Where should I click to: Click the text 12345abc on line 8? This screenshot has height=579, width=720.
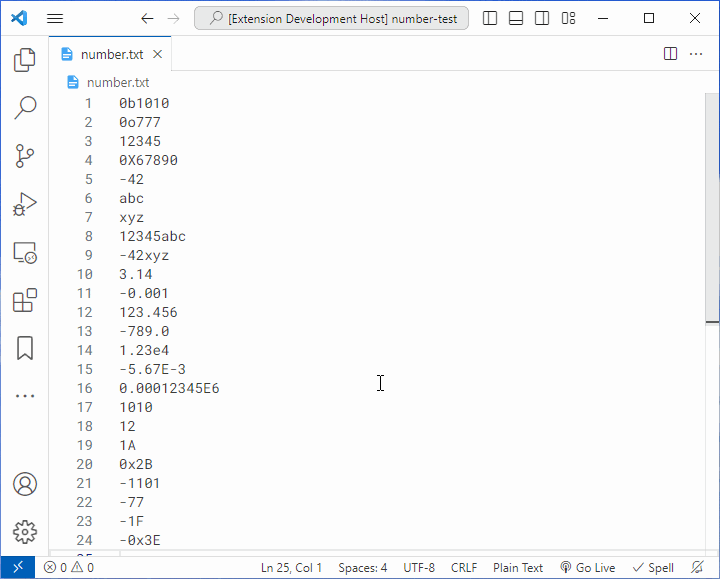(x=152, y=236)
